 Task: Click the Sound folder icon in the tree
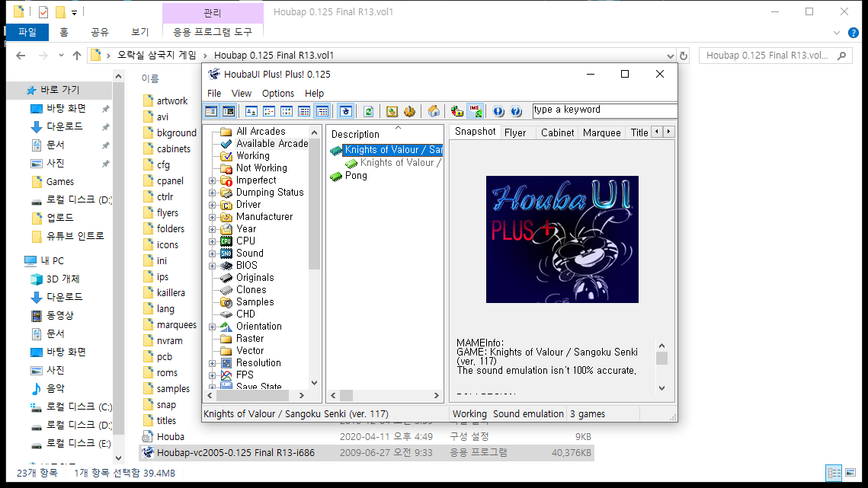226,253
